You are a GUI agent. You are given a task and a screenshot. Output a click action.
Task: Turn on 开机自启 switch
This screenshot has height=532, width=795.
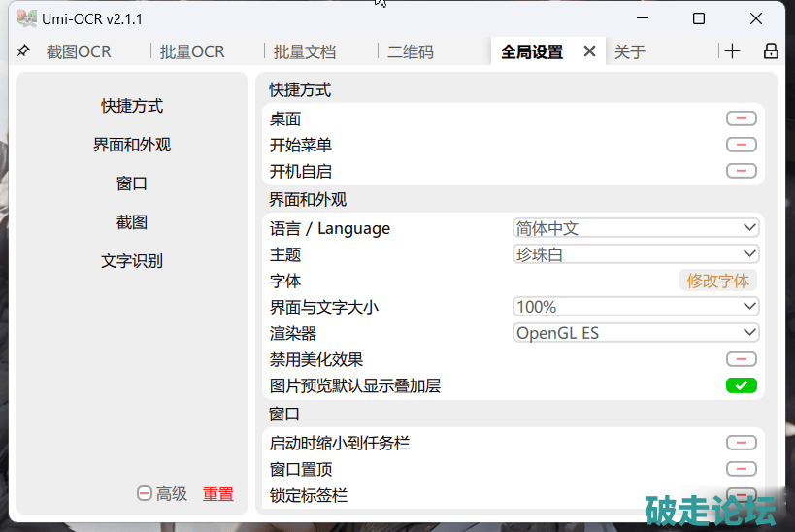click(x=741, y=171)
